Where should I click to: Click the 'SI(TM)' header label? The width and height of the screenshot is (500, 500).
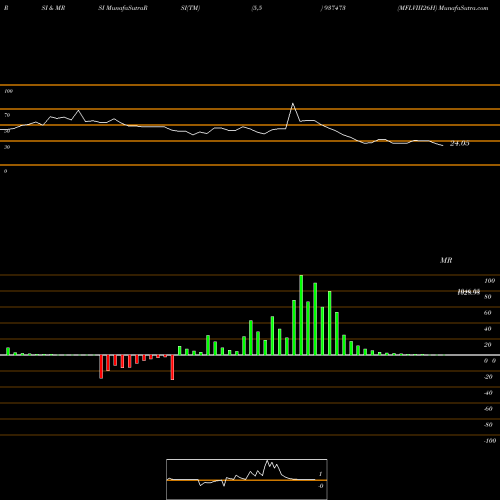click(190, 8)
